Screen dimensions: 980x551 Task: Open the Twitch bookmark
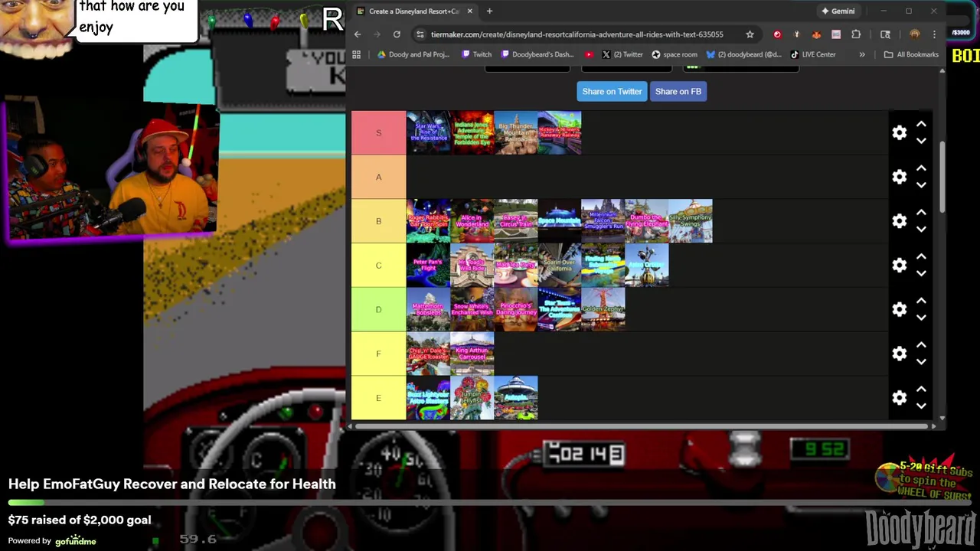477,54
